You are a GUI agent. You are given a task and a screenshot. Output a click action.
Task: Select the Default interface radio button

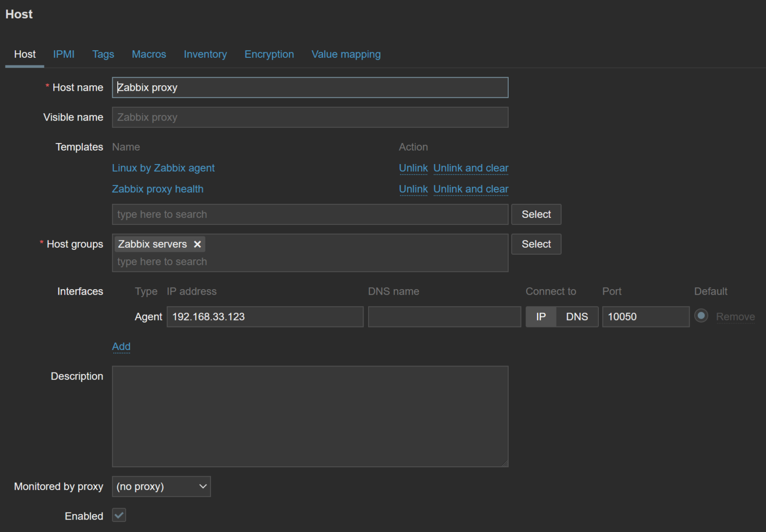tap(701, 316)
